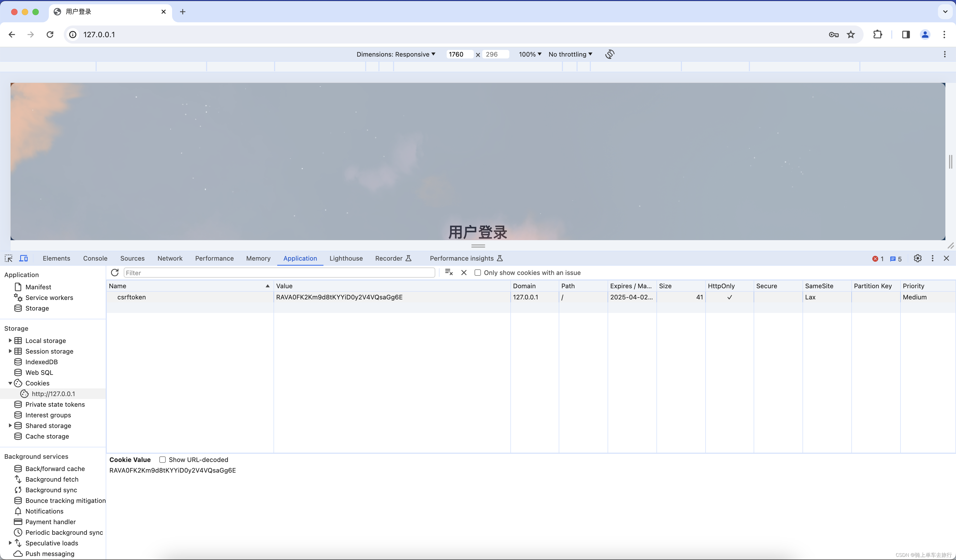This screenshot has height=560, width=956.
Task: Switch to the Network tab
Action: 170,258
